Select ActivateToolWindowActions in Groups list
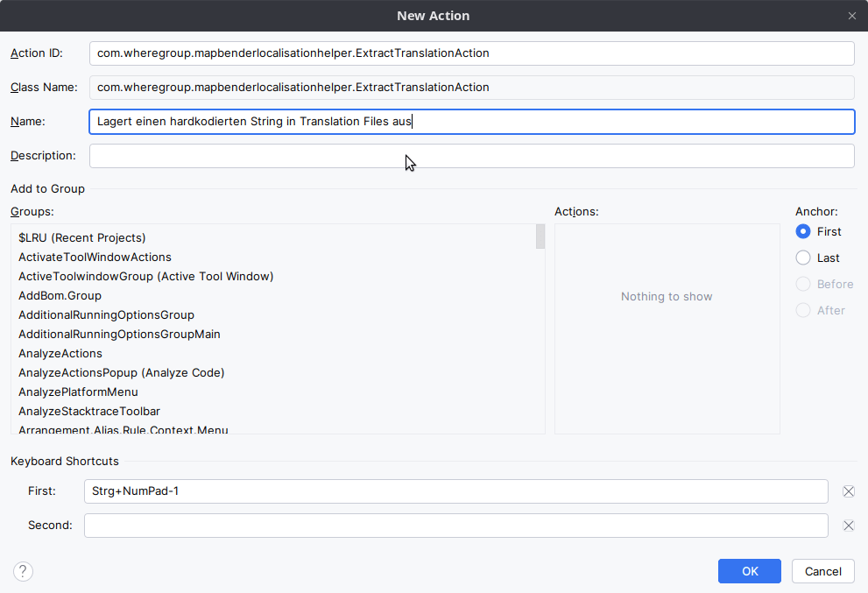868x593 pixels. [x=95, y=258]
